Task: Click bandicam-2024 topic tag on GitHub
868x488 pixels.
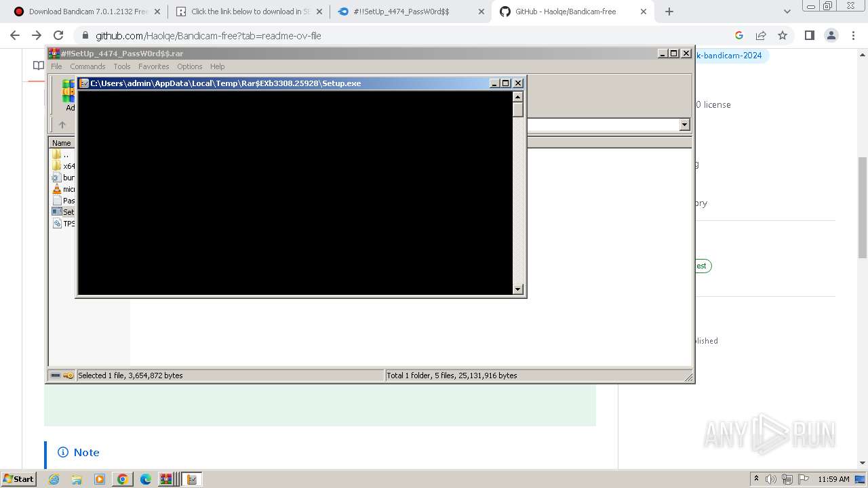Action: tap(731, 56)
